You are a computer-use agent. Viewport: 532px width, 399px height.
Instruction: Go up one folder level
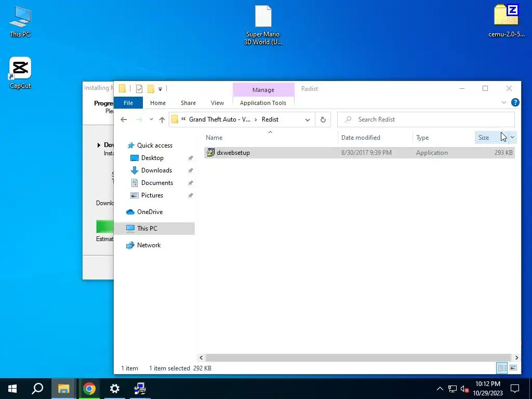162,119
